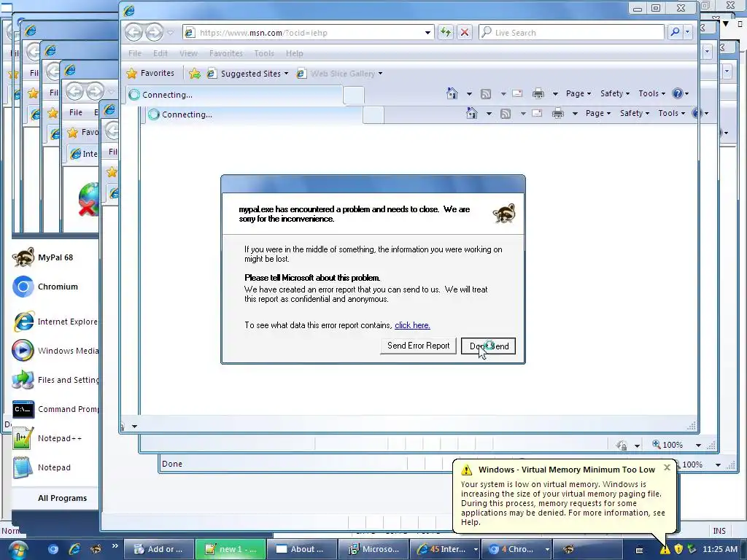
Task: Click the Read Mail icon in front command bar
Action: coord(517,94)
